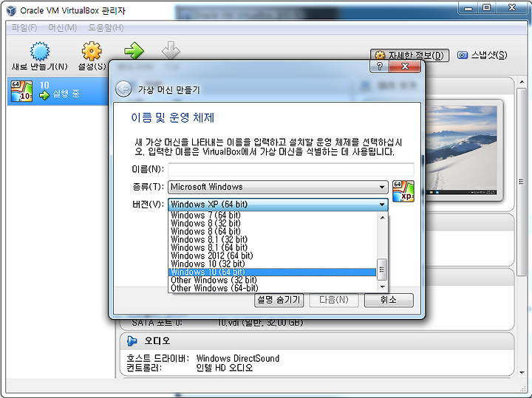Click the Intel HD Audio controller text
The width and height of the screenshot is (532, 398).
[x=225, y=368]
